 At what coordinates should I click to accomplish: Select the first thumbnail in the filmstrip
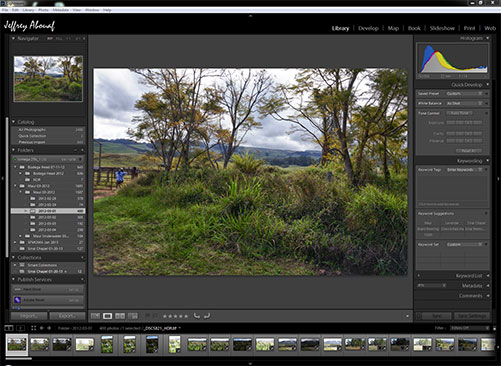click(17, 344)
